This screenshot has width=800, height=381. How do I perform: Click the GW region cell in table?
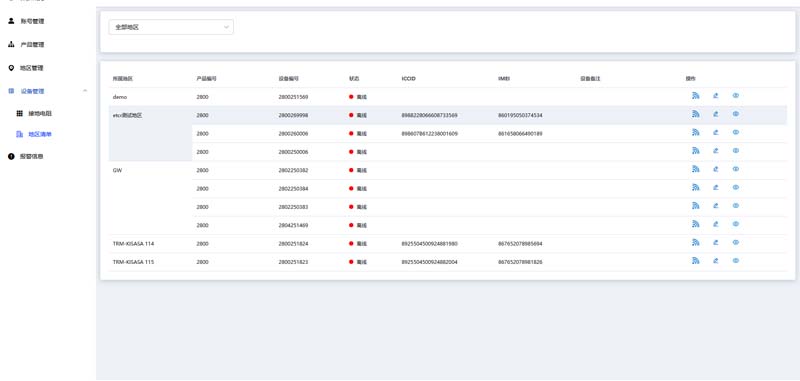[151, 198]
